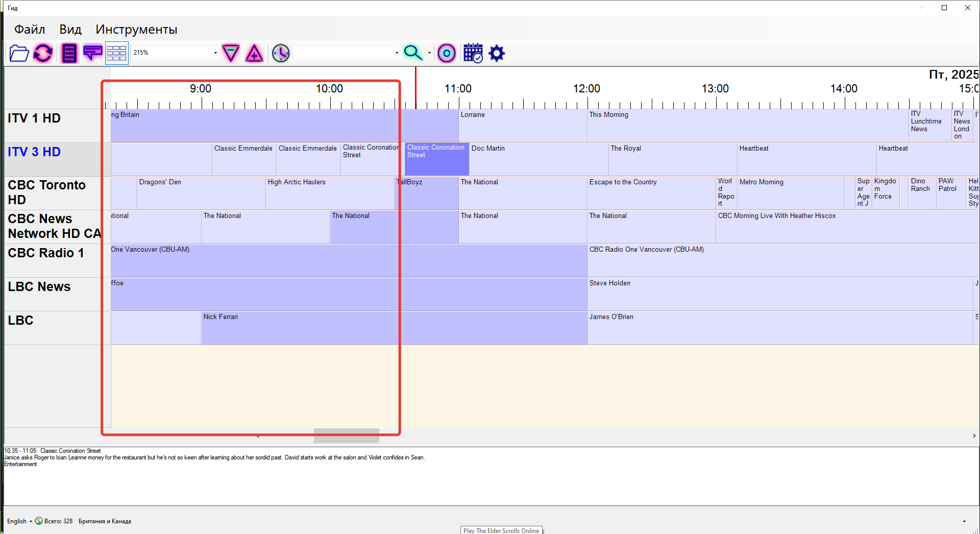
Task: Click the zoom in triangle icon
Action: click(x=254, y=53)
